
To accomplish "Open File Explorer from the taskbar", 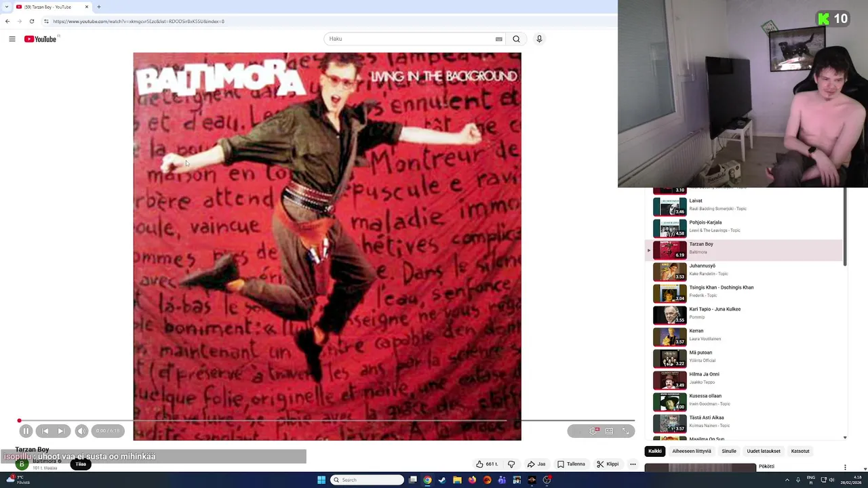I will (457, 480).
